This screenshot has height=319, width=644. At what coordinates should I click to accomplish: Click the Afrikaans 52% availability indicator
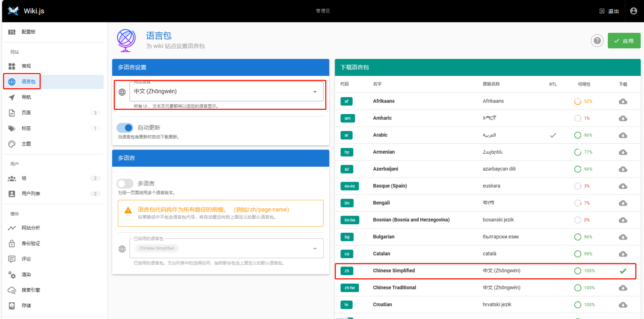click(583, 102)
